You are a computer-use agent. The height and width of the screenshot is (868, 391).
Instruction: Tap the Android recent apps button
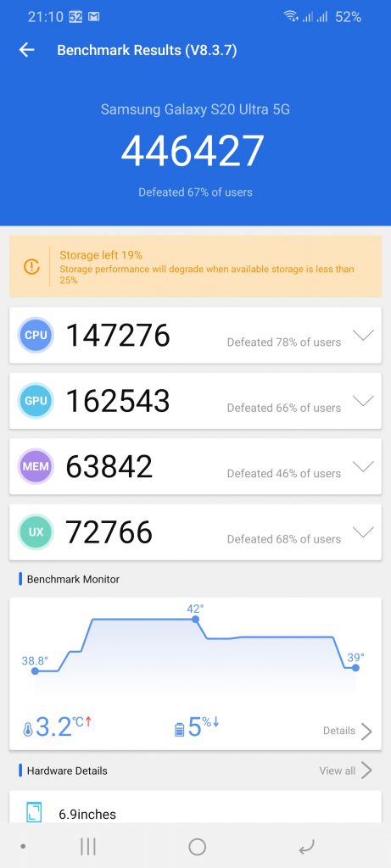tap(88, 847)
